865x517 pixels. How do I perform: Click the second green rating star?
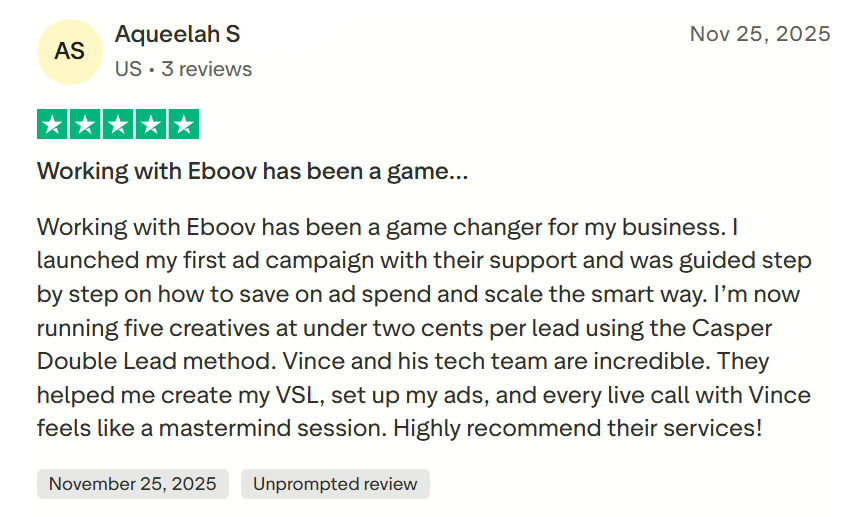click(86, 125)
